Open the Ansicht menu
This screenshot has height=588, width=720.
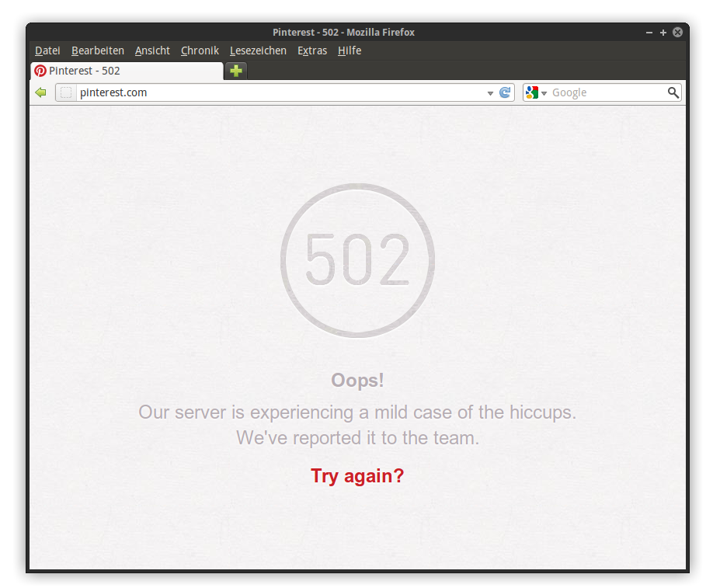coord(152,50)
